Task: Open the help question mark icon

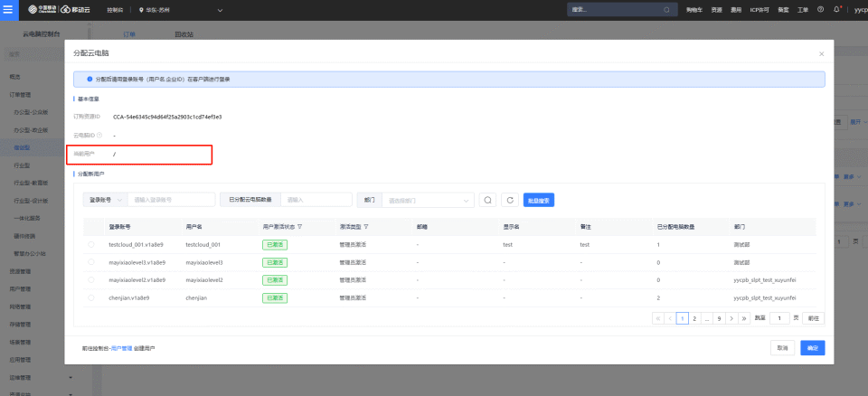Action: coord(820,9)
